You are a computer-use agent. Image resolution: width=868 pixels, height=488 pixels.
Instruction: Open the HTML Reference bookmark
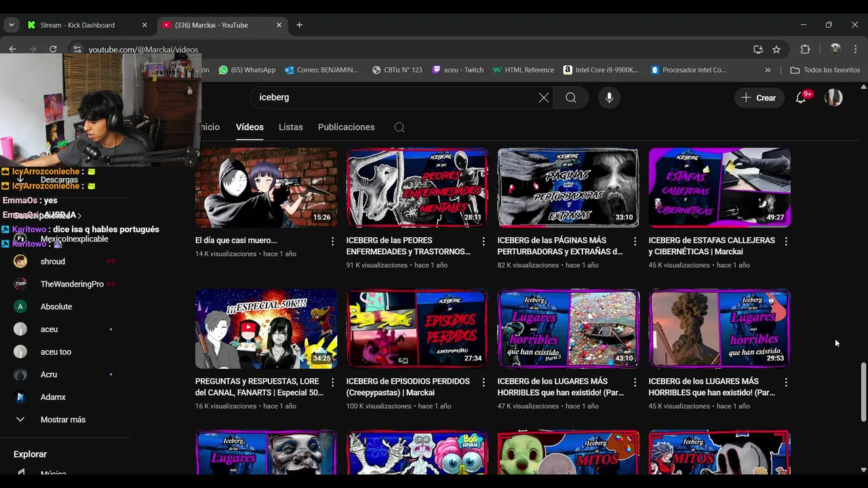tap(524, 70)
